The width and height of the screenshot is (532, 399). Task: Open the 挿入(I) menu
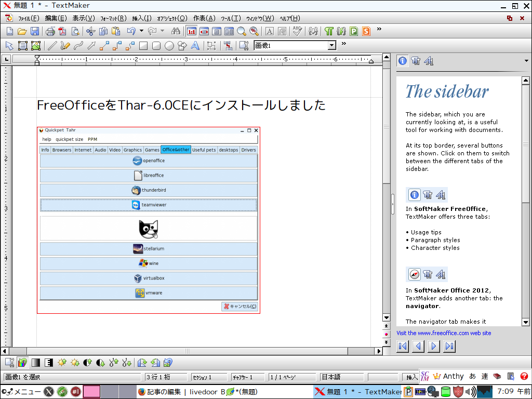[x=142, y=18]
